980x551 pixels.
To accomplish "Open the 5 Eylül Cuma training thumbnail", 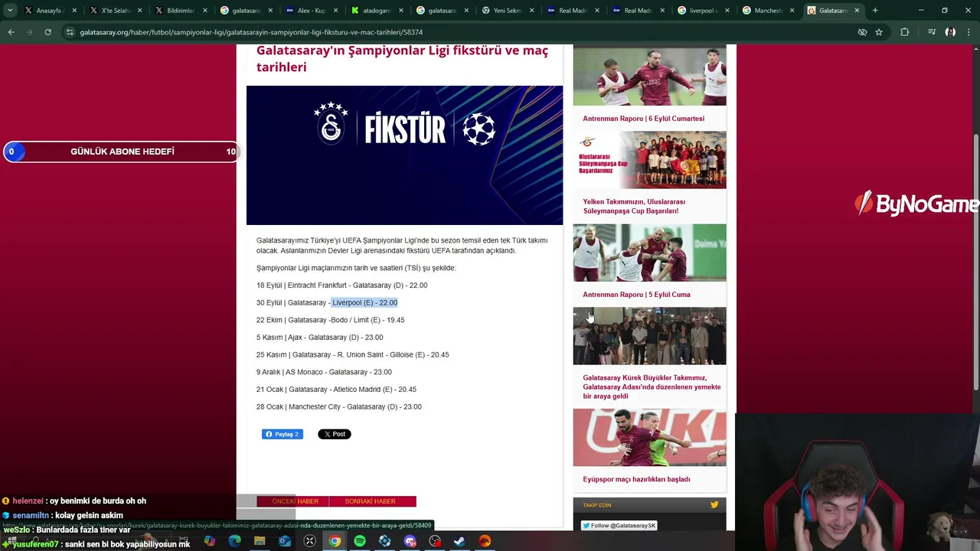I will [x=649, y=253].
